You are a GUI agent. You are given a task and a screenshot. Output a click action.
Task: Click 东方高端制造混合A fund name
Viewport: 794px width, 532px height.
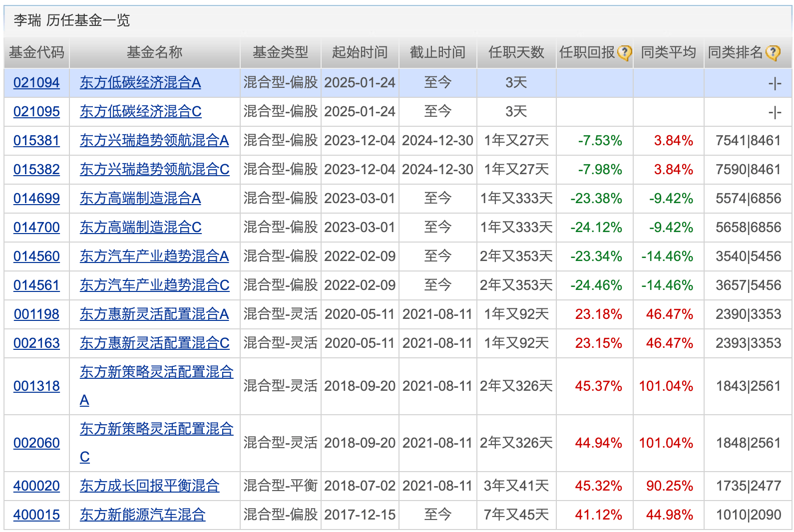(x=140, y=199)
